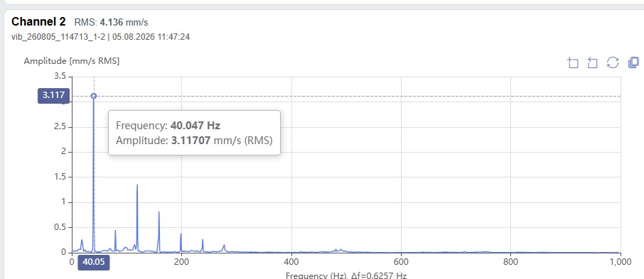Click the highlighted peak marker at 40 Hz
Screen dimensions: 644x279
point(94,96)
